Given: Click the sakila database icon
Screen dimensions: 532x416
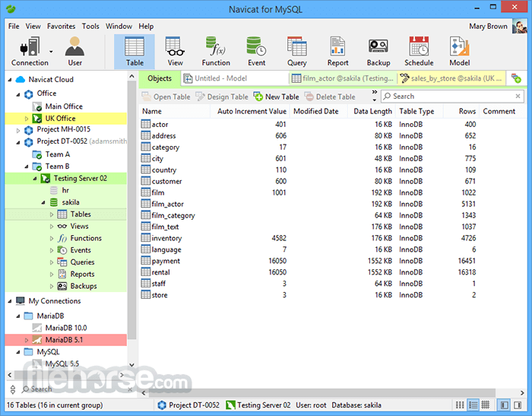Looking at the screenshot, I should [54, 202].
